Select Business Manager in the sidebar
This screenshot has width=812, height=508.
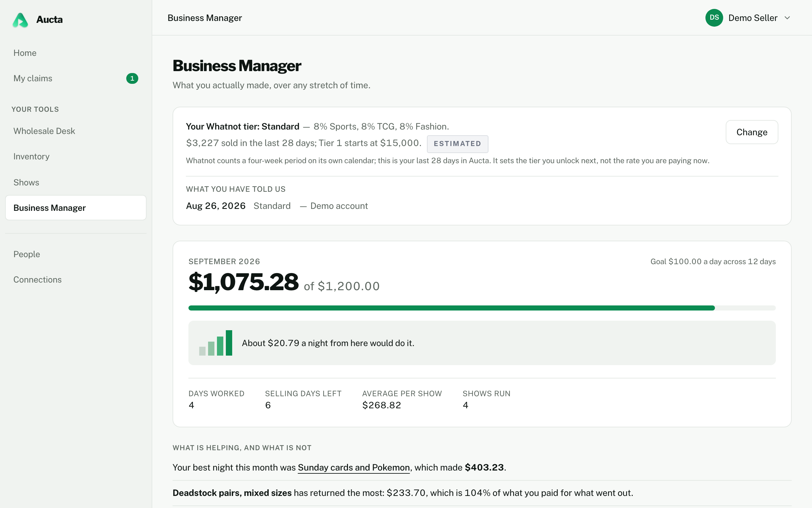[75, 208]
